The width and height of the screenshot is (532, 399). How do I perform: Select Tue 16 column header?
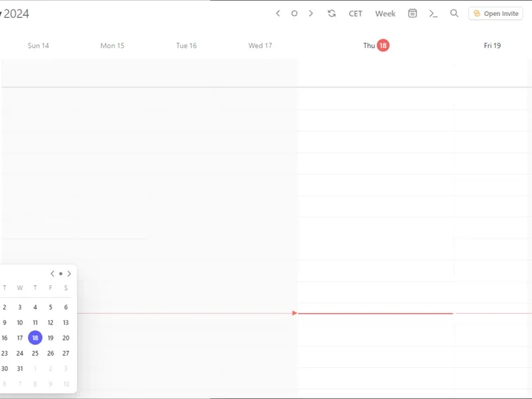(x=186, y=45)
